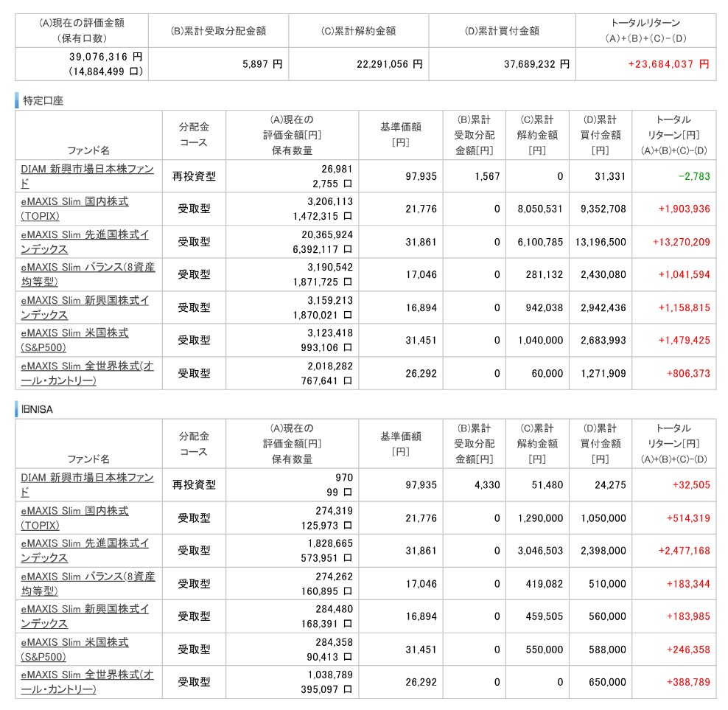728x710 pixels.
Task: Open eMAXIS Slim 全世界株式(オール・カントリー) link in 特定口座 table
Action: click(x=87, y=373)
